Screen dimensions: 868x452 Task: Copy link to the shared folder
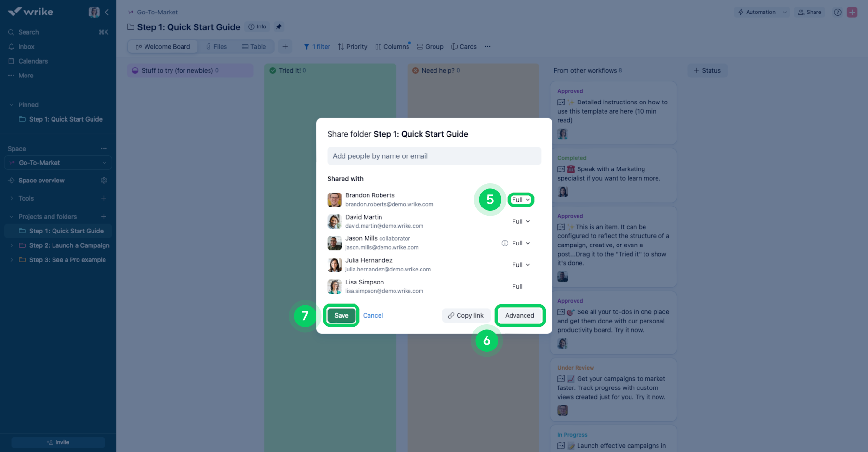click(465, 315)
